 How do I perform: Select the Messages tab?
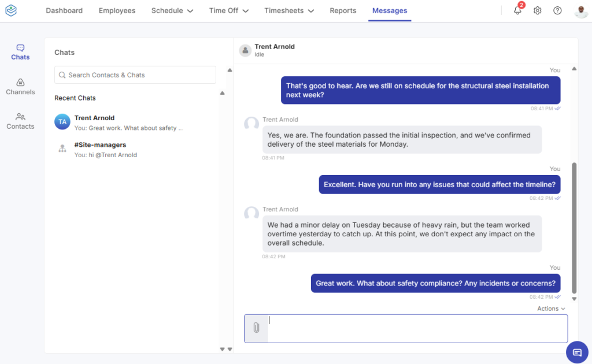click(390, 10)
